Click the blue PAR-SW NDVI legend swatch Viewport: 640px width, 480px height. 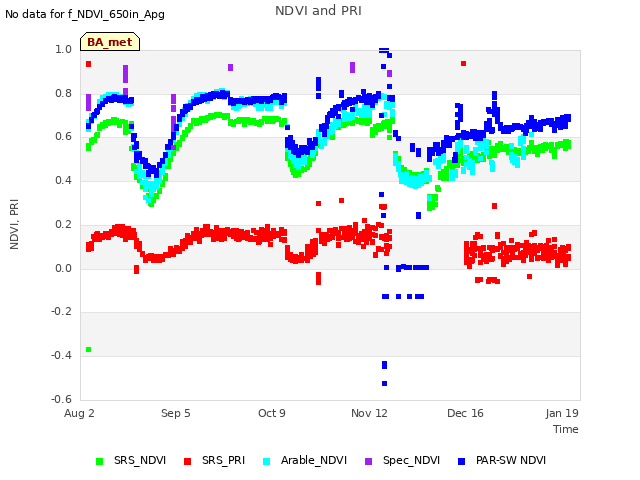pos(462,461)
